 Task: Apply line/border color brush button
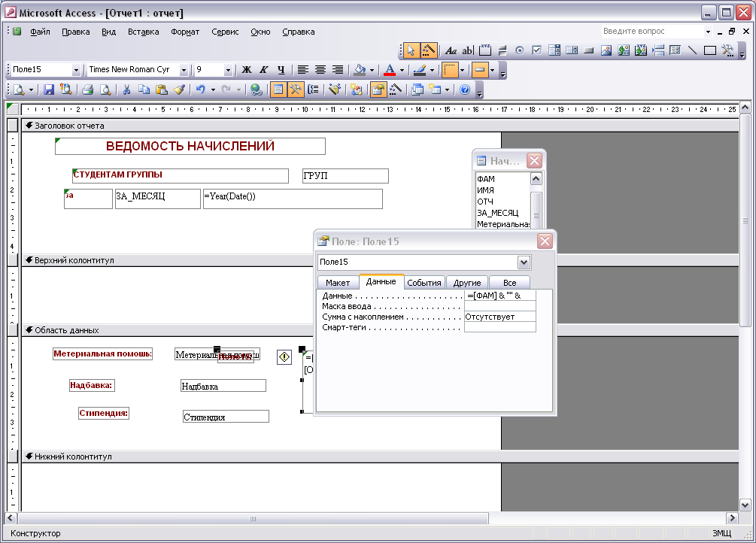coord(420,70)
